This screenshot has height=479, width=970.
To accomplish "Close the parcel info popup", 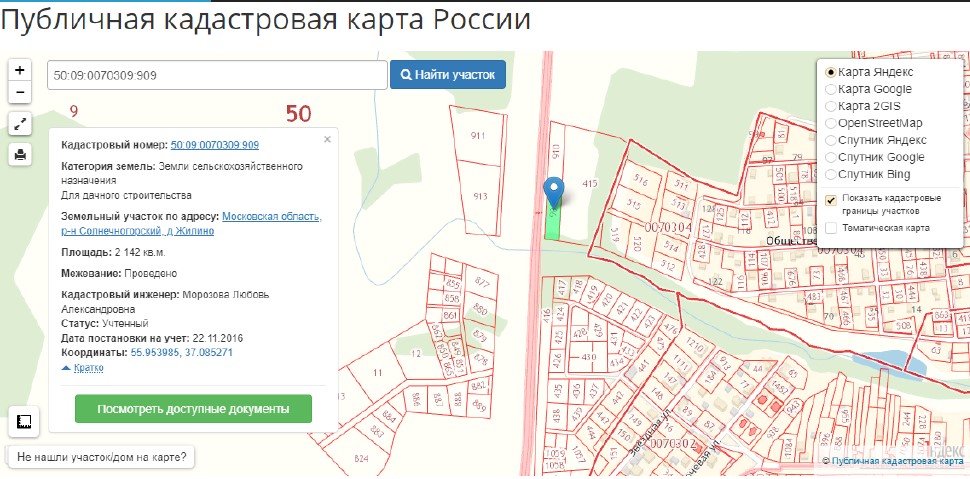I will click(x=327, y=140).
